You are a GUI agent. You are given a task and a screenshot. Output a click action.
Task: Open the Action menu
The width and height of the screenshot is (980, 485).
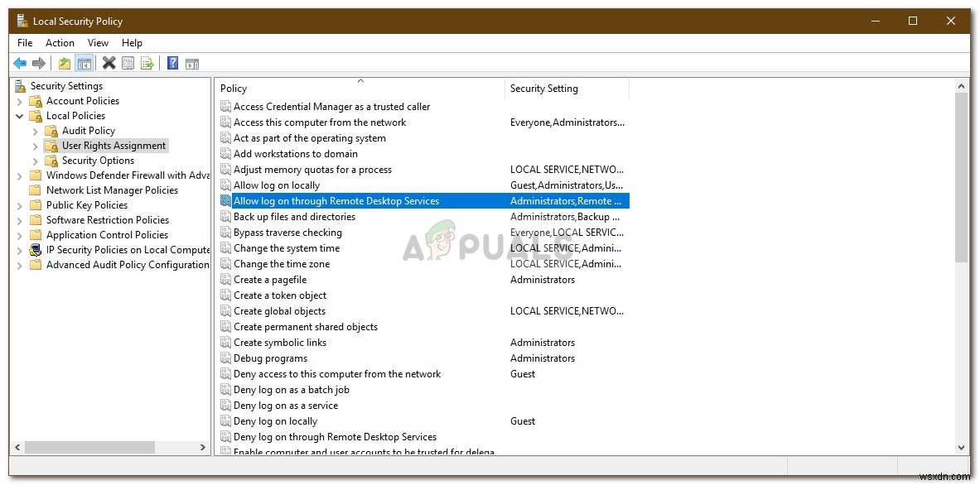(x=60, y=42)
